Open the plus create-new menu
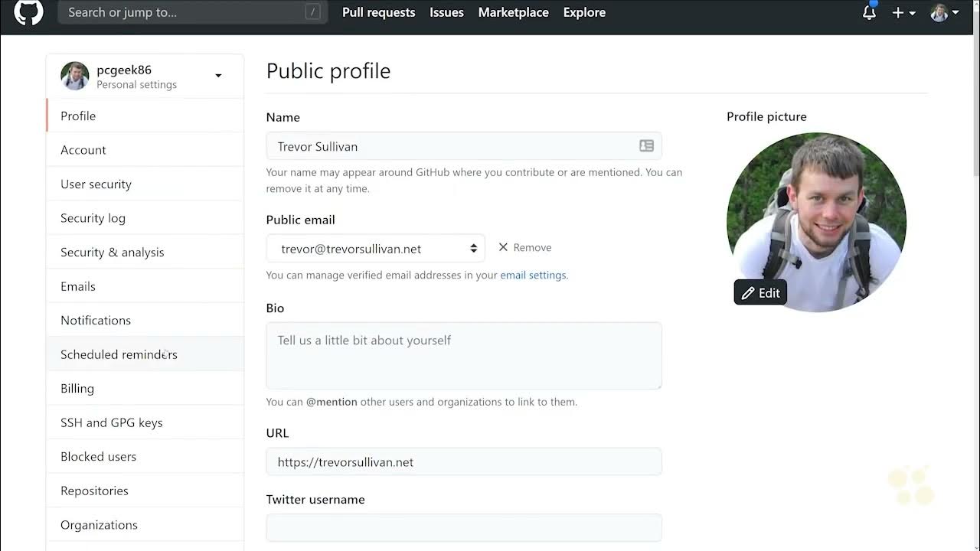The width and height of the screenshot is (980, 551). tap(903, 13)
